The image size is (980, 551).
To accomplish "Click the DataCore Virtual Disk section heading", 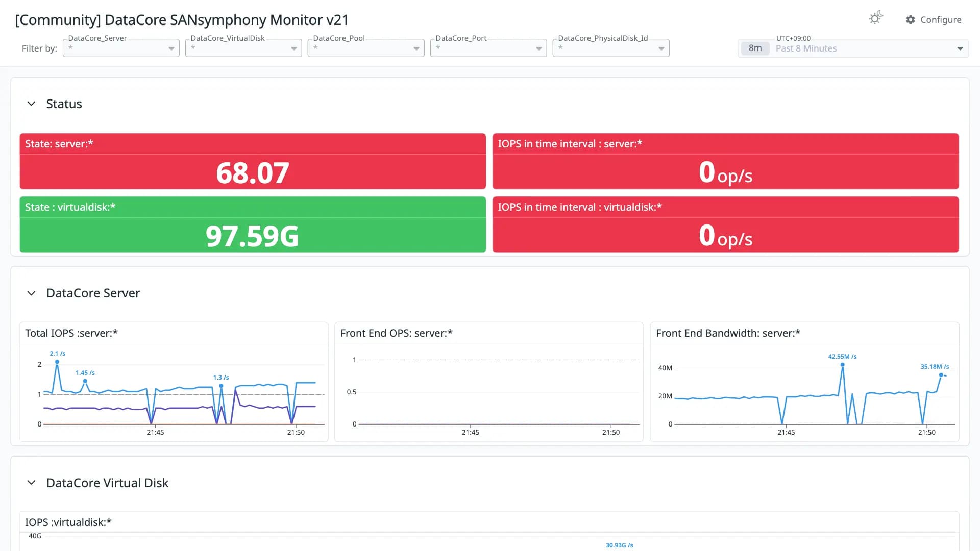I will 107,483.
